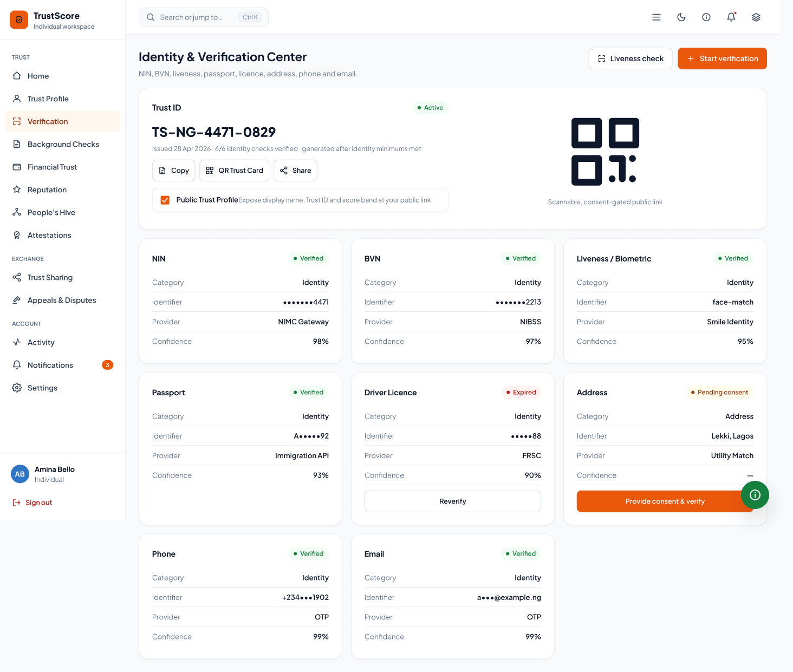Click the share icon on the Share button
Screen dimensions: 793x672
(x=284, y=171)
